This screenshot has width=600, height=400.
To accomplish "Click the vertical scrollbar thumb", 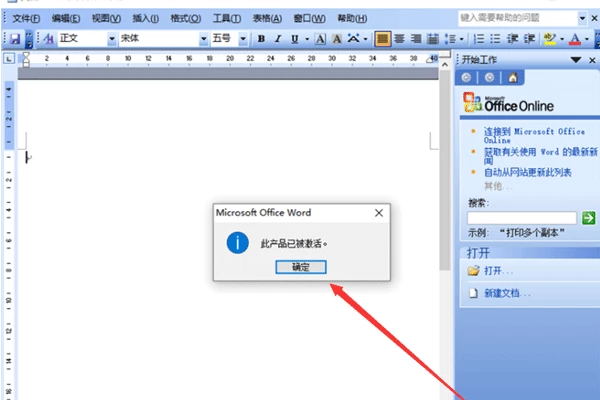I will 445,170.
